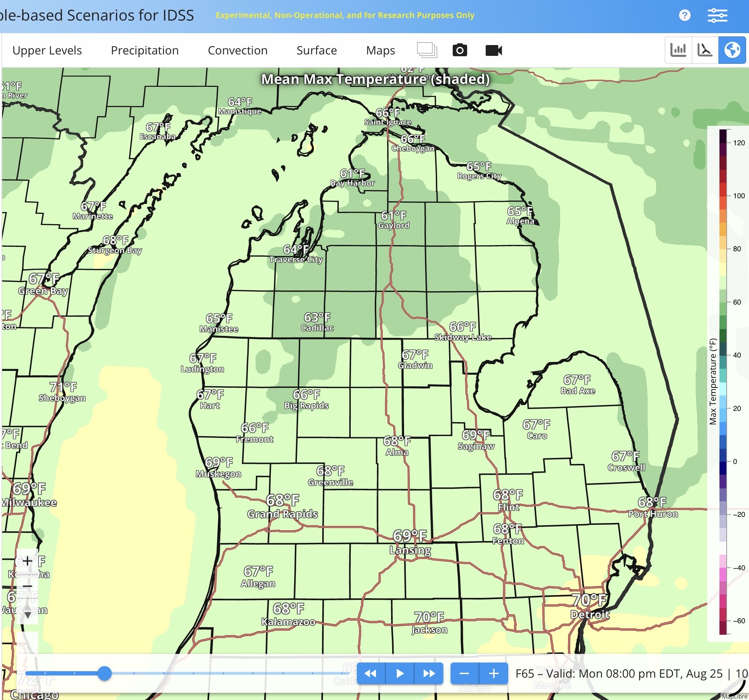This screenshot has width=749, height=700.
Task: Open the Convection dropdown menu
Action: point(238,50)
